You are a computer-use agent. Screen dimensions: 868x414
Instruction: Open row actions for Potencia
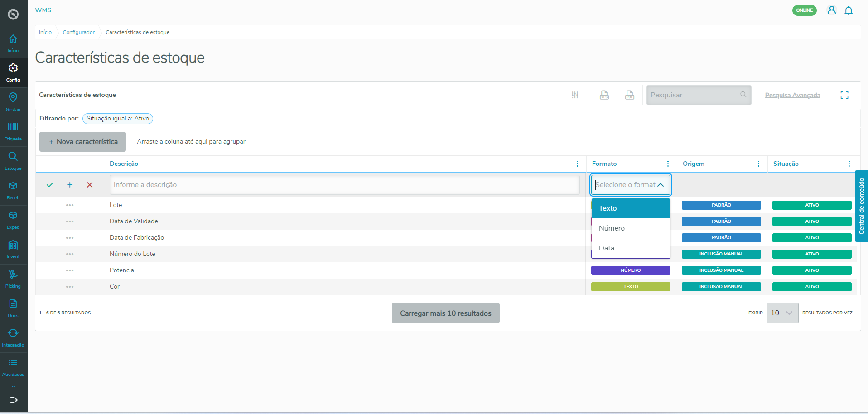click(70, 270)
